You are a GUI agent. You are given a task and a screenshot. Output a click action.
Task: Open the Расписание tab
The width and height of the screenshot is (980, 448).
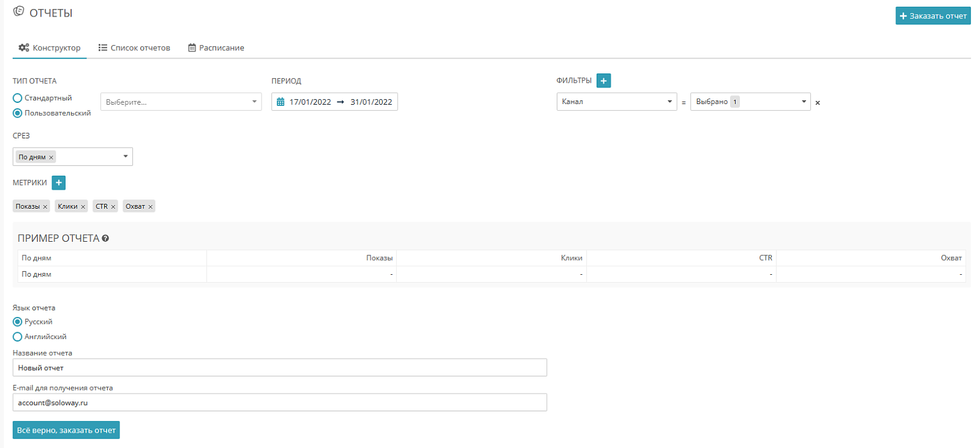216,48
